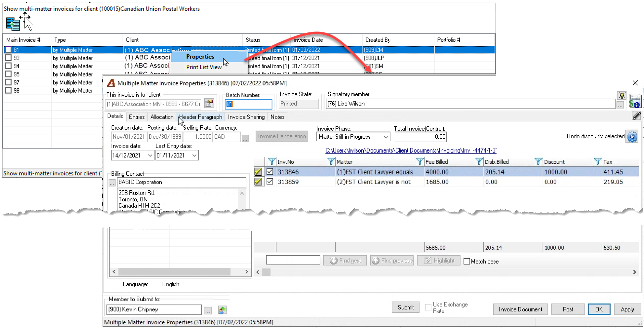Open the paperclip attachments icon

pos(636,116)
